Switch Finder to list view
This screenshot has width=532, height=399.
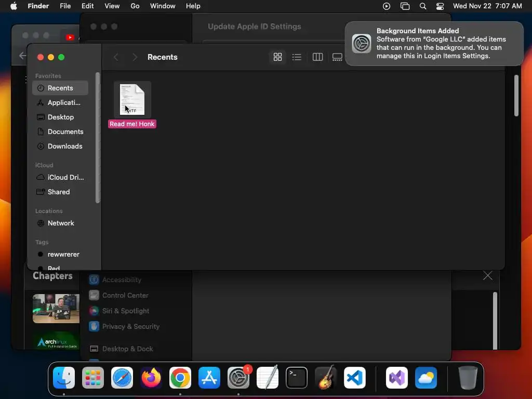(297, 57)
